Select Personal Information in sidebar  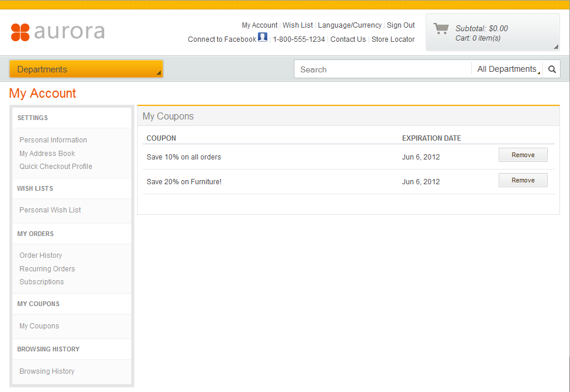point(53,140)
